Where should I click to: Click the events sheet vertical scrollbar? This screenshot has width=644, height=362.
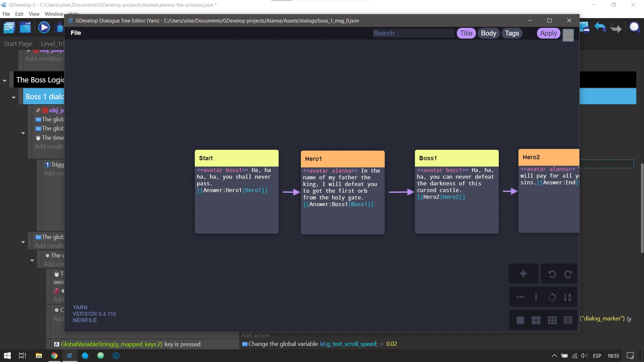642,208
